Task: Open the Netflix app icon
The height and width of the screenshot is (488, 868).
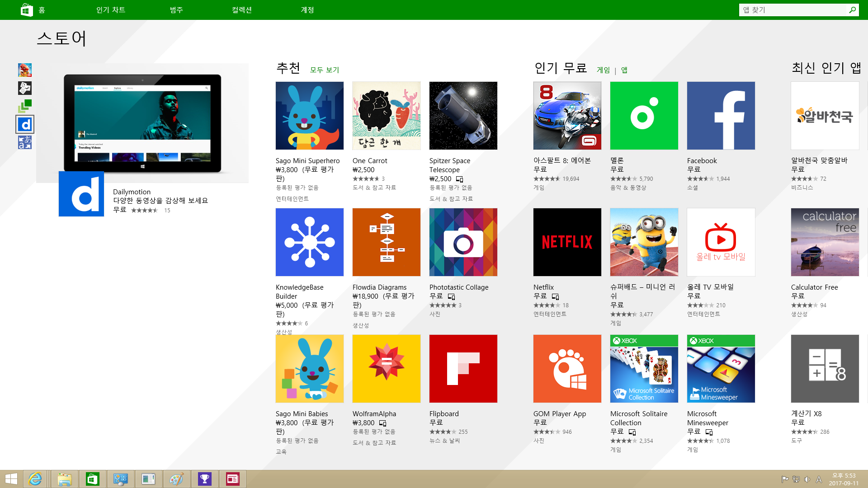Action: pyautogui.click(x=567, y=242)
